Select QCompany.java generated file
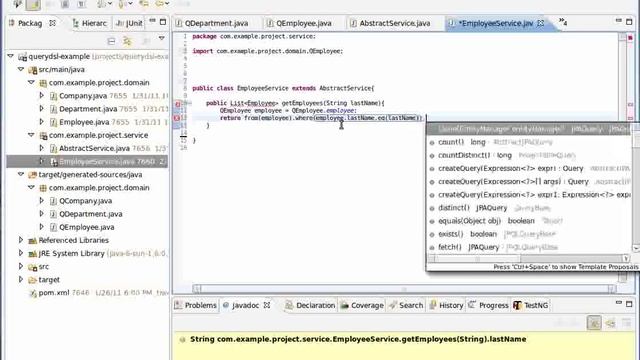The width and height of the screenshot is (640, 360). [85, 201]
